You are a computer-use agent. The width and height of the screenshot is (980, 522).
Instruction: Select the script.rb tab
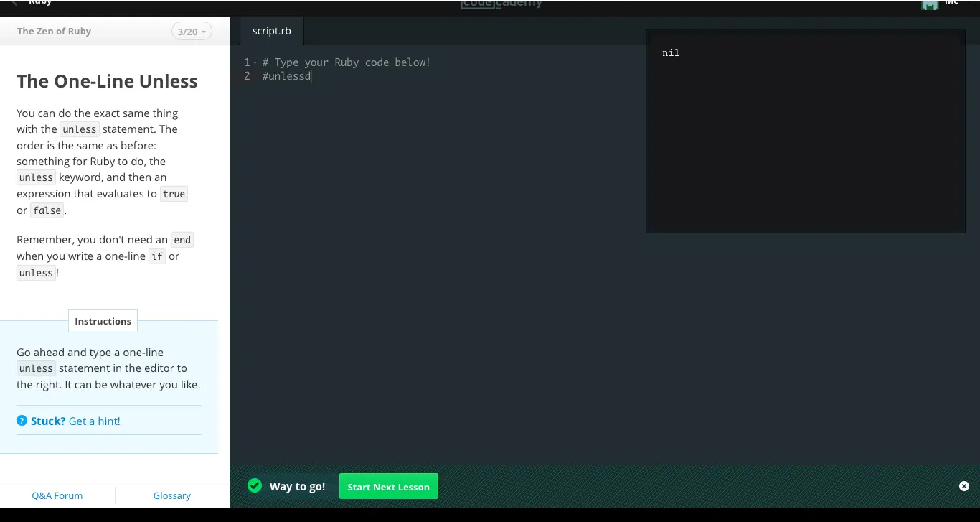[x=272, y=32]
